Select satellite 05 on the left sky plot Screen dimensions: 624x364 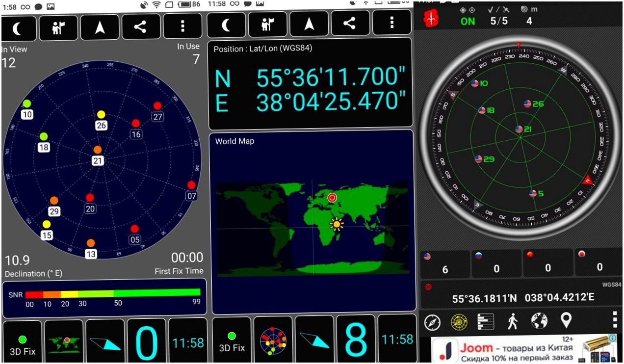(135, 234)
